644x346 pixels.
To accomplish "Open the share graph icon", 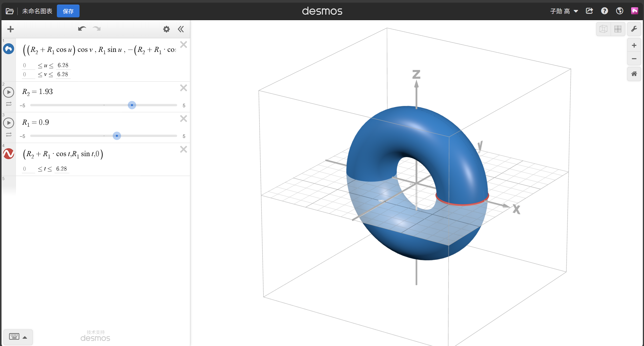I will click(x=589, y=11).
